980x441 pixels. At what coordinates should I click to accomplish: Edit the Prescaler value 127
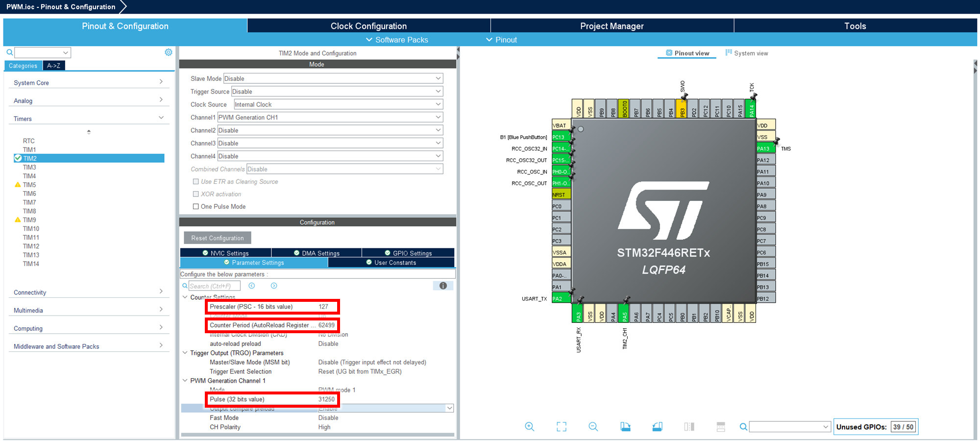click(x=323, y=307)
